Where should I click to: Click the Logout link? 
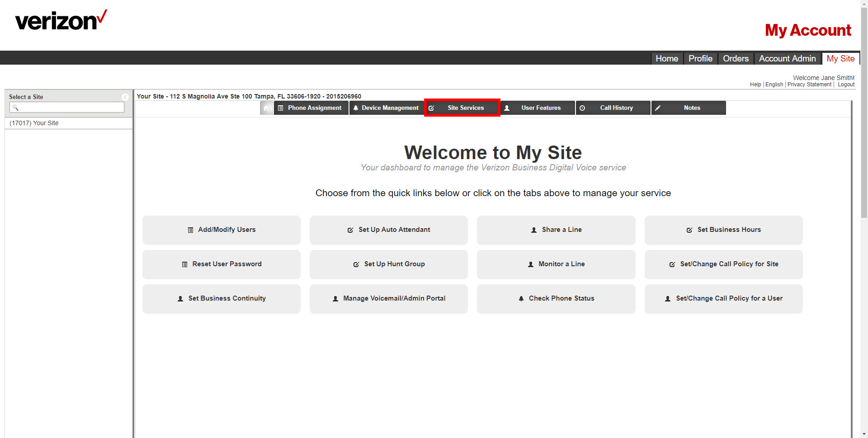tap(846, 85)
